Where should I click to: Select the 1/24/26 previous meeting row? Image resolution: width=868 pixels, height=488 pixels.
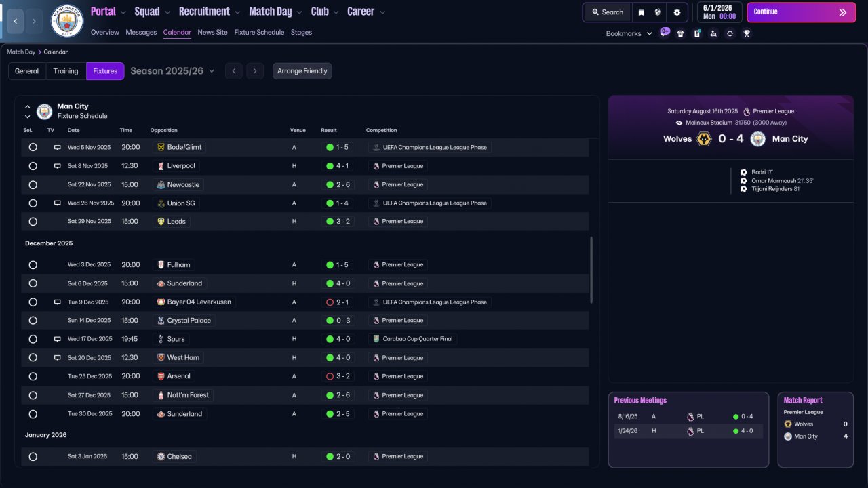point(688,431)
